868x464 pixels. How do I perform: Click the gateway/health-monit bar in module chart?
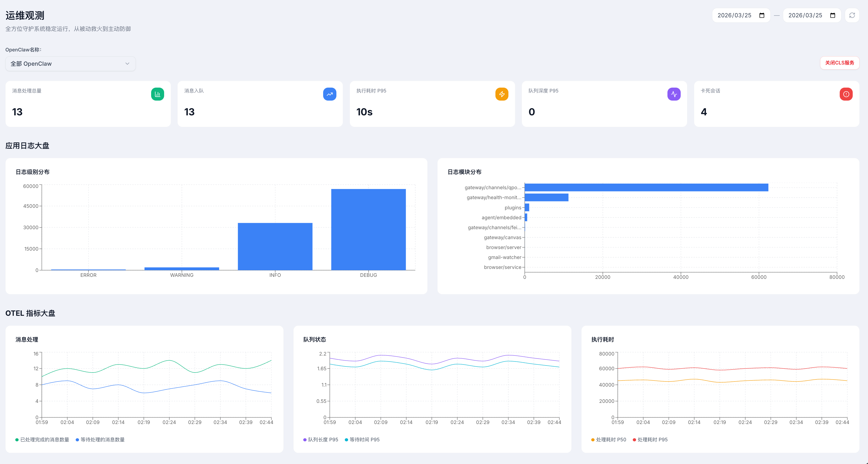[x=546, y=198]
